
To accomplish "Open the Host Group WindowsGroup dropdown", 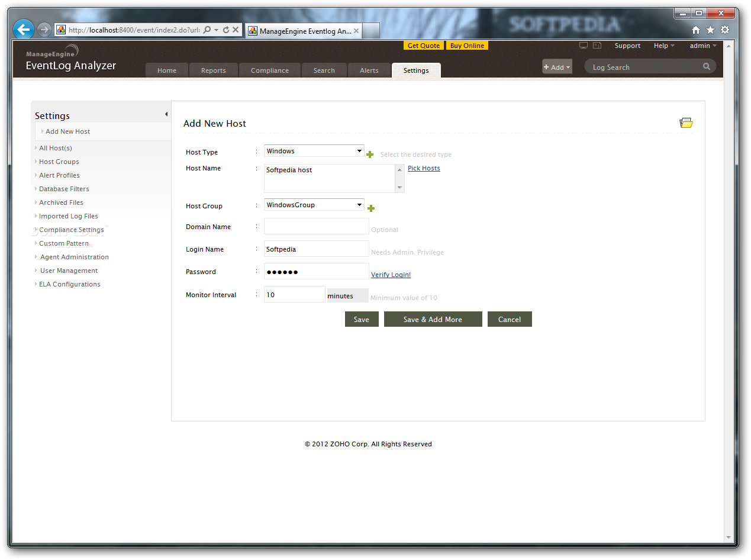I will (x=314, y=205).
